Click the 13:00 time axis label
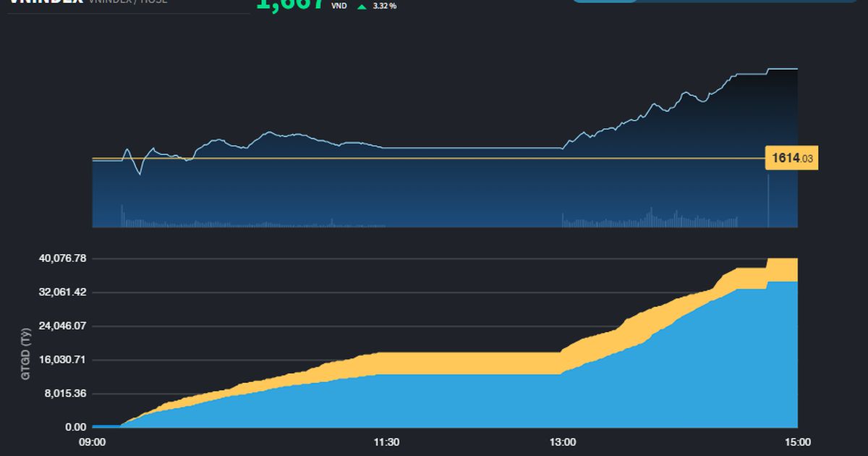The width and height of the screenshot is (868, 456). [563, 442]
